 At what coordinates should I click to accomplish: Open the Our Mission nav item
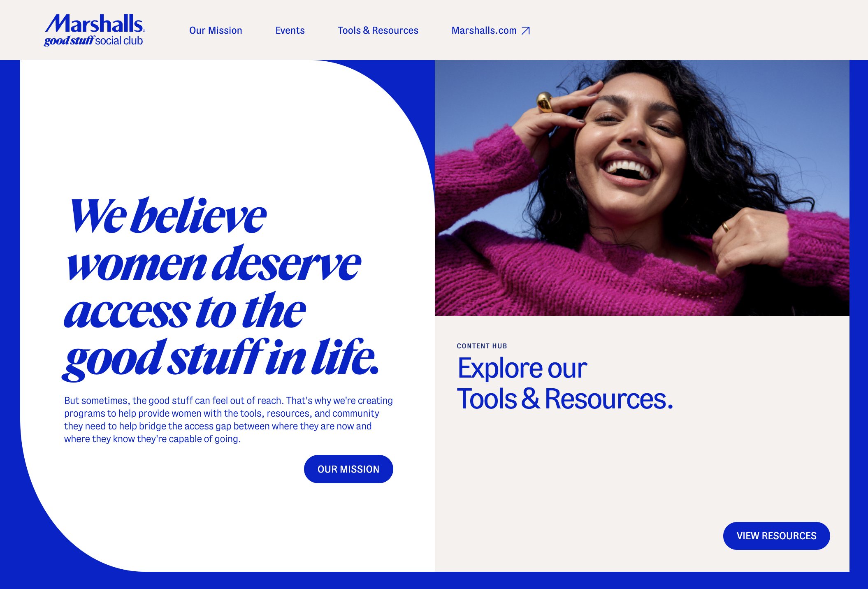[216, 30]
